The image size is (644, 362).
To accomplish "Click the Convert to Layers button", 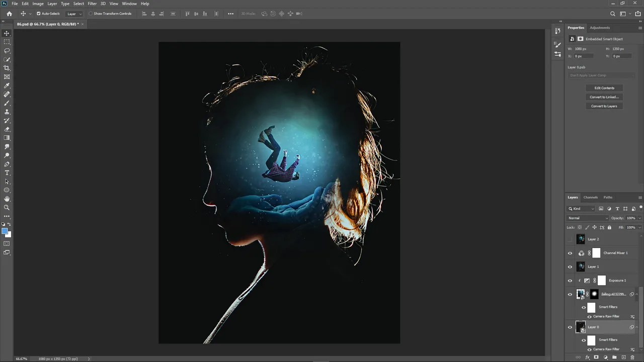I will (x=604, y=106).
